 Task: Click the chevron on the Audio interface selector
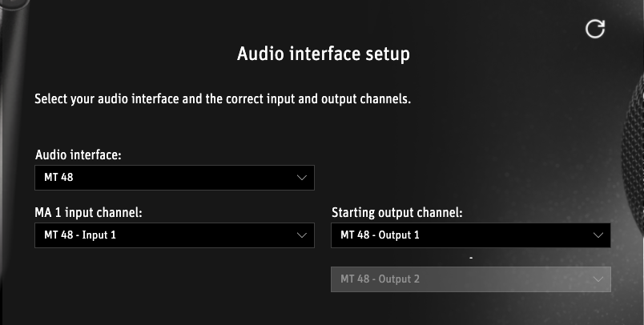tap(302, 178)
